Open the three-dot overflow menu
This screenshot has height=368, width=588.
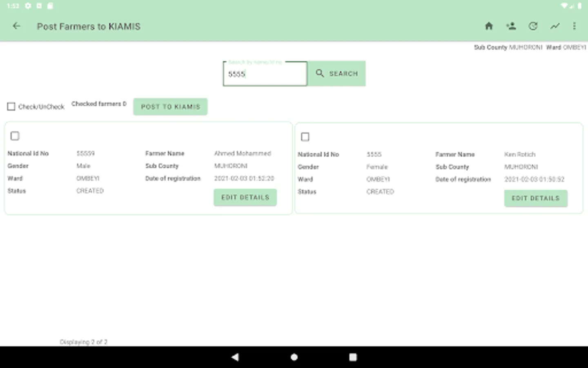click(574, 26)
